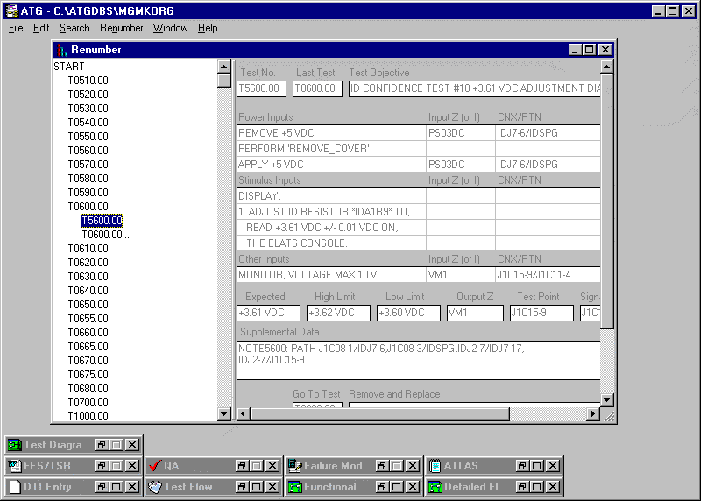Close the QA minimized window
Viewport: 701px width, 501px height.
coord(272,466)
